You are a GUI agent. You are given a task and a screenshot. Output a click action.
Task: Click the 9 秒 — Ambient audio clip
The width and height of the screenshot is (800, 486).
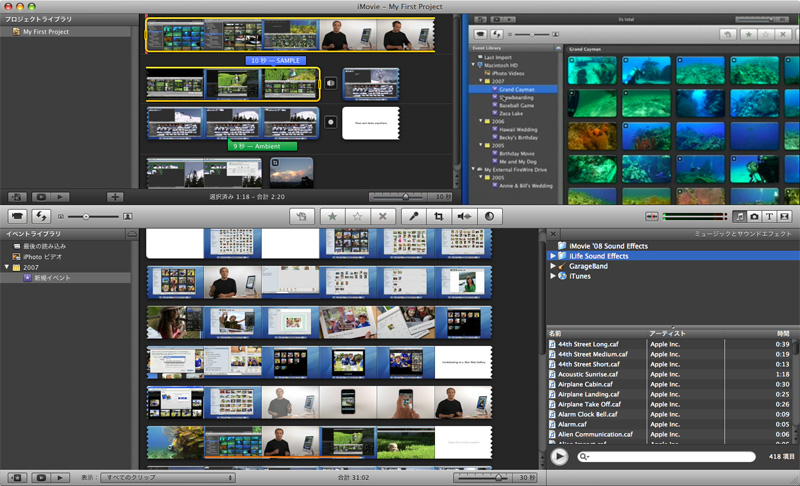(x=262, y=146)
